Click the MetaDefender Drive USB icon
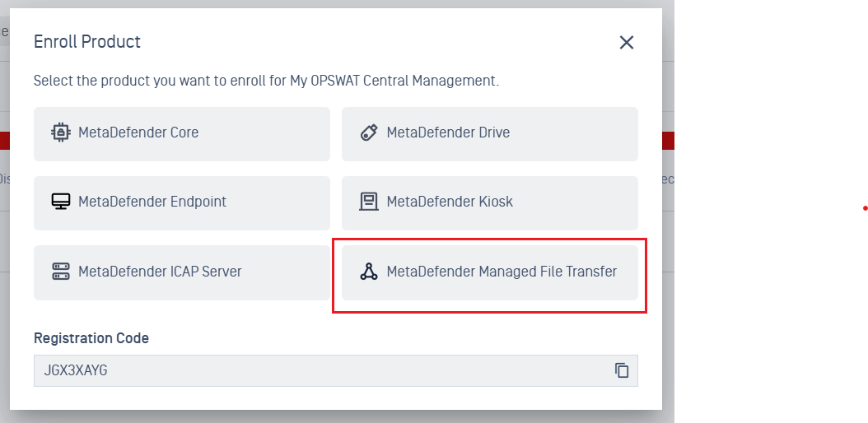Screen dimensions: 868x423 pos(369,132)
